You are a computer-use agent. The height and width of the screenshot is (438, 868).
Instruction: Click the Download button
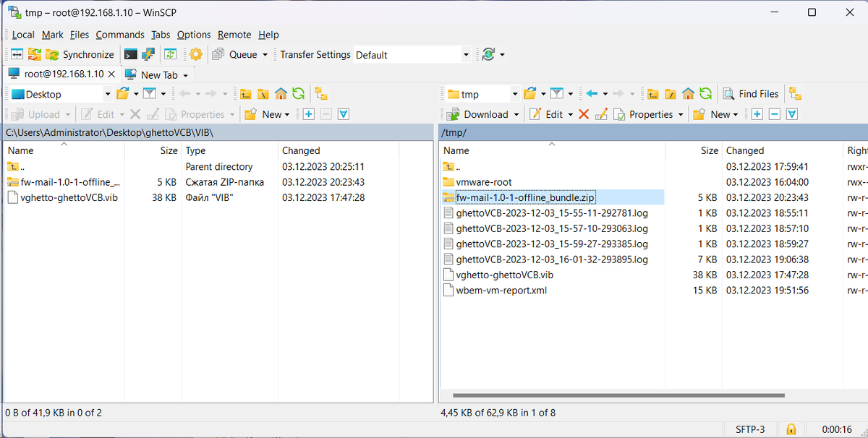[x=477, y=114]
